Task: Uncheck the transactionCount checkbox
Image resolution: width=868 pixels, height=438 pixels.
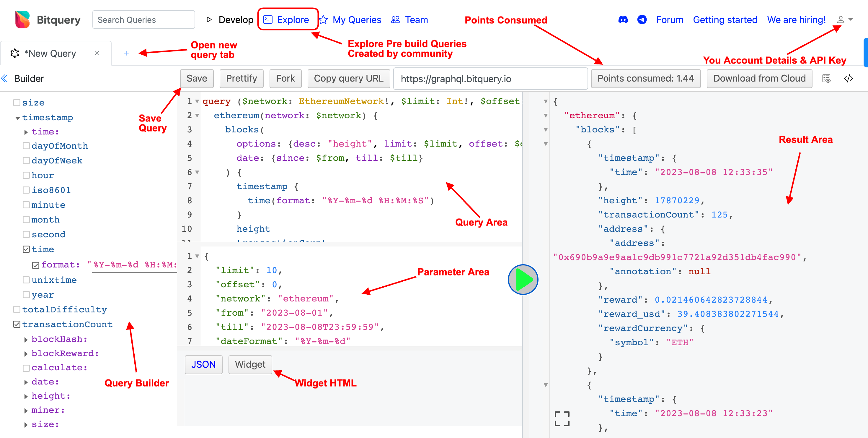Action: point(17,325)
